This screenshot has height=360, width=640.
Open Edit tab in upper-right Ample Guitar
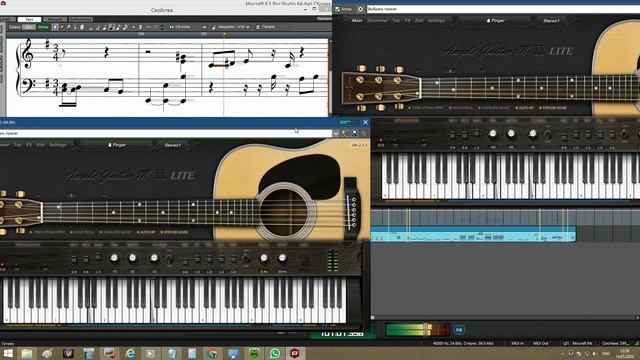pyautogui.click(x=419, y=20)
